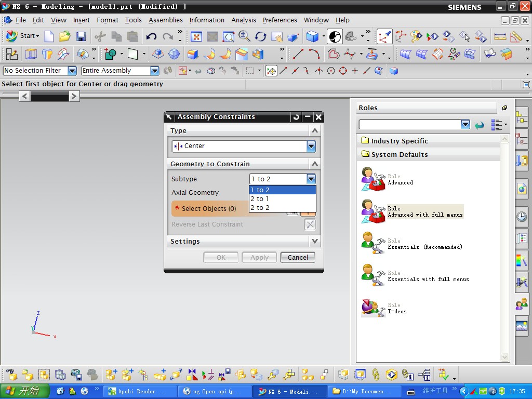Click the Line curve tool icon
This screenshot has height=399, width=532.
point(298,54)
